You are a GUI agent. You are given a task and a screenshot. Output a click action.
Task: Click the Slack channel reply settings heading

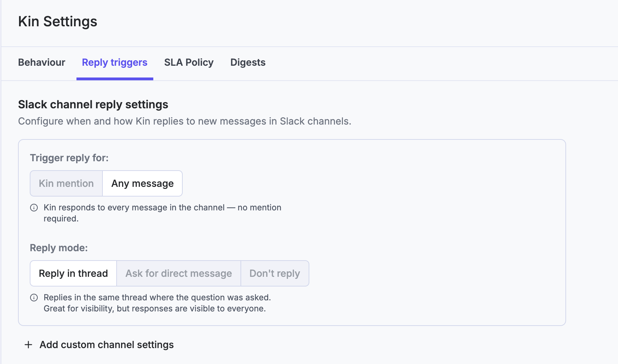[93, 104]
